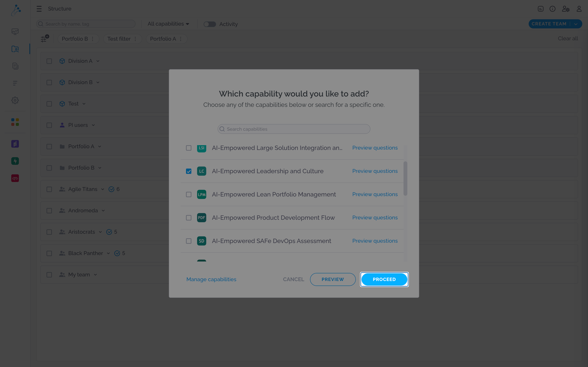Preview questions for SAFe DevOps Assessment
Image resolution: width=588 pixels, height=367 pixels.
pyautogui.click(x=375, y=241)
